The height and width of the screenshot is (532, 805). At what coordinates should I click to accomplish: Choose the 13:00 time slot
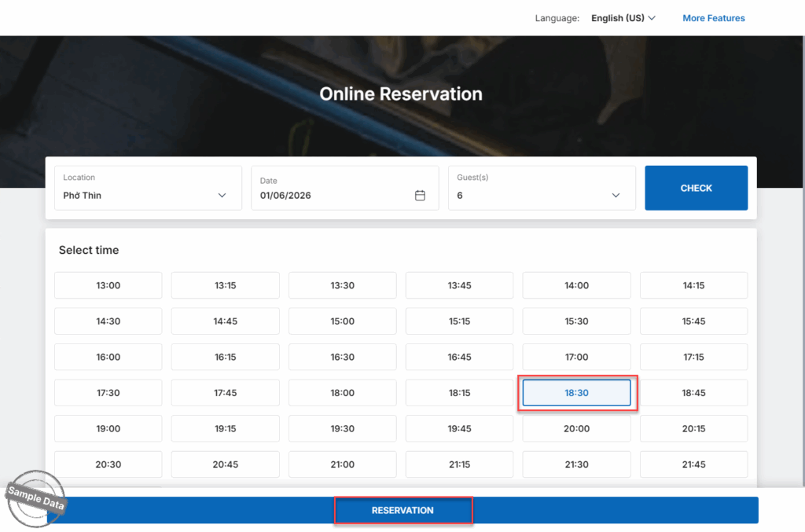click(108, 285)
